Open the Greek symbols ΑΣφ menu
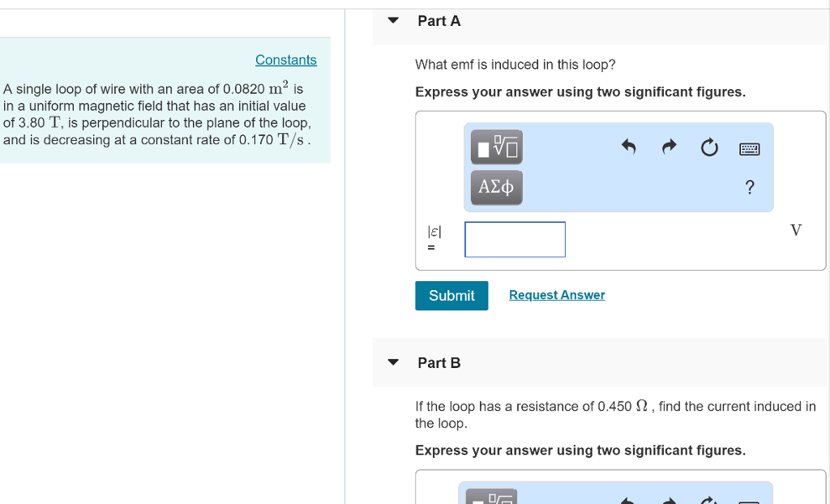The image size is (830, 504). [496, 187]
